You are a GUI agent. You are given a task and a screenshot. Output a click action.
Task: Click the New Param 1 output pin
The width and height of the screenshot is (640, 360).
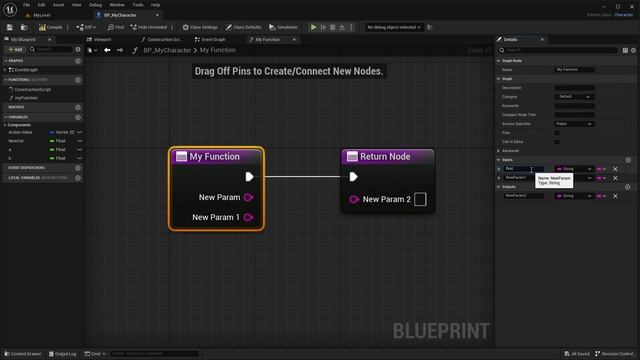click(248, 217)
